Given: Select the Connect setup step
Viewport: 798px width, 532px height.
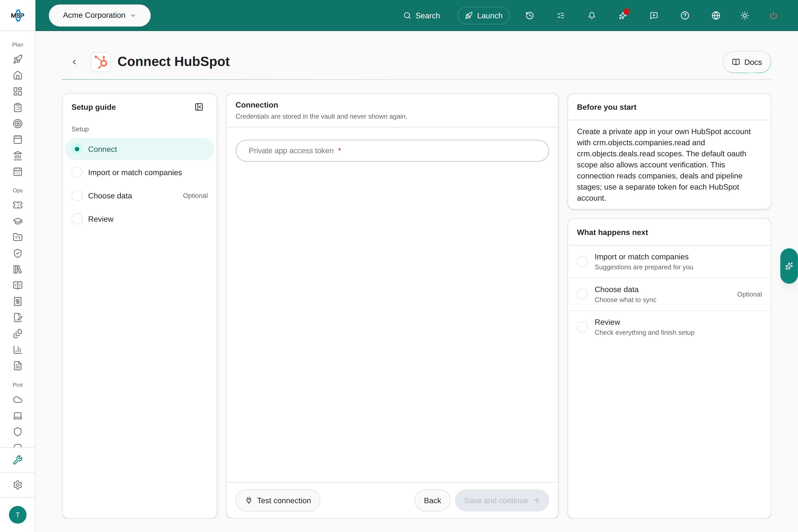Looking at the screenshot, I should pyautogui.click(x=139, y=149).
